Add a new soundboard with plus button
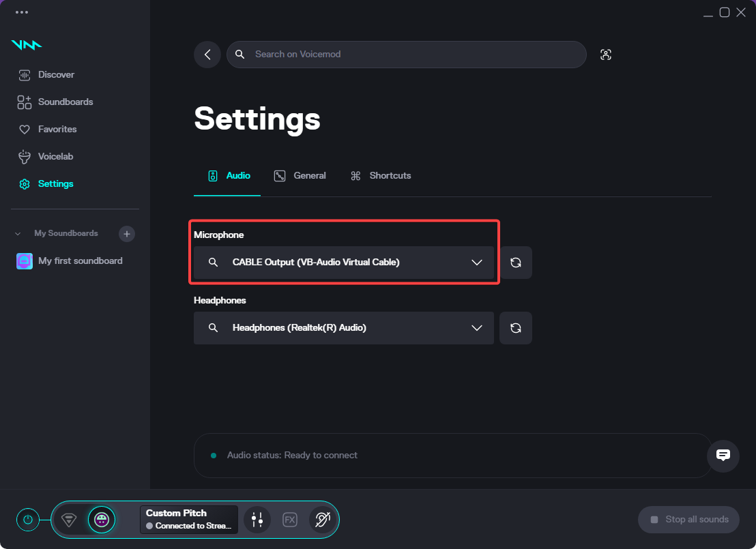756x549 pixels. pos(127,234)
